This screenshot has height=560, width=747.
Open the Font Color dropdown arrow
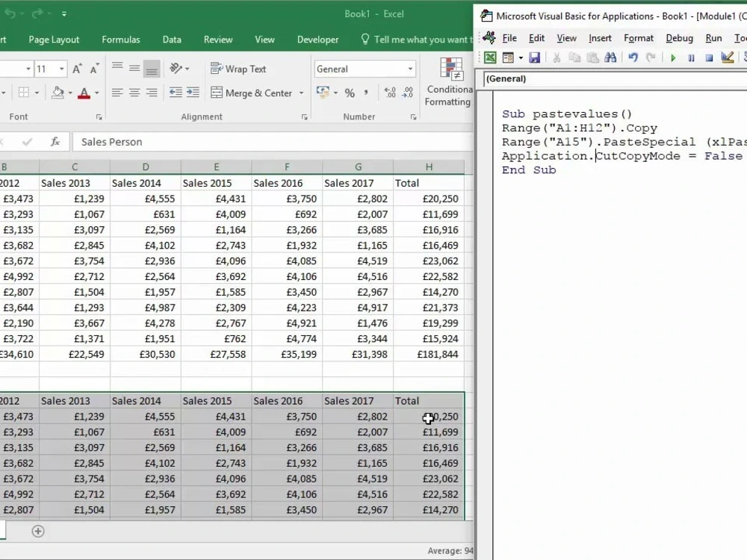coord(96,93)
